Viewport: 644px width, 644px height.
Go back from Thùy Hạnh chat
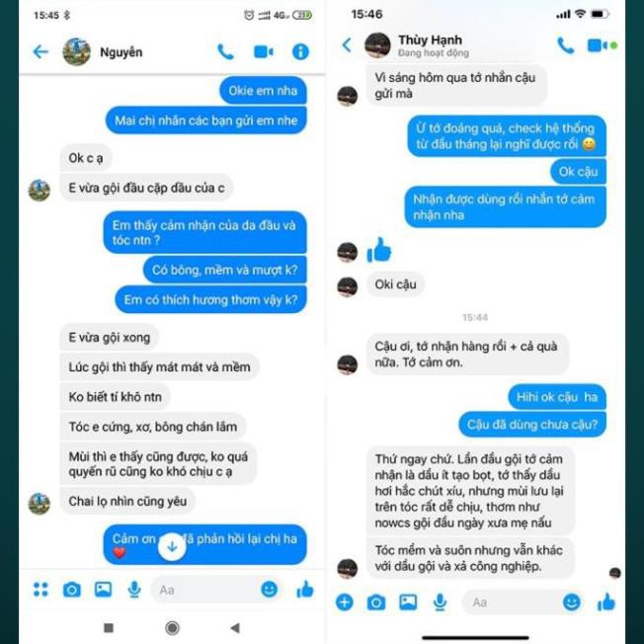(x=347, y=45)
